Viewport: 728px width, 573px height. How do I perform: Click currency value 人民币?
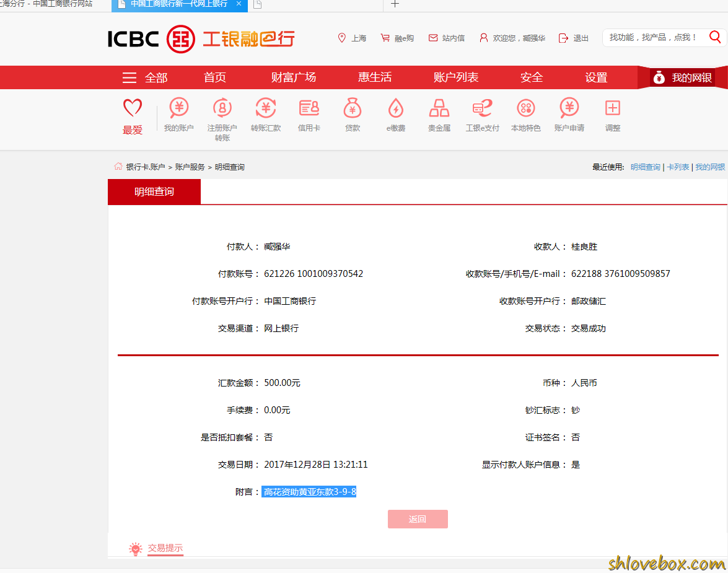pyautogui.click(x=584, y=383)
